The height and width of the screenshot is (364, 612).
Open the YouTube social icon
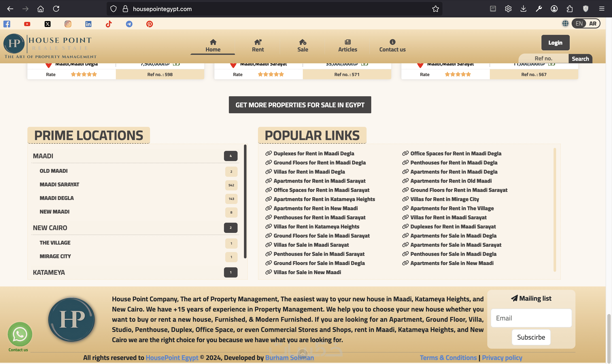[x=27, y=24]
